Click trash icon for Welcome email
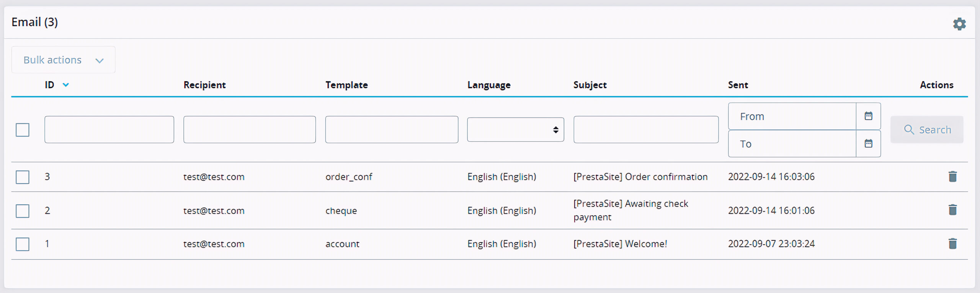Image resolution: width=980 pixels, height=293 pixels. click(x=952, y=244)
